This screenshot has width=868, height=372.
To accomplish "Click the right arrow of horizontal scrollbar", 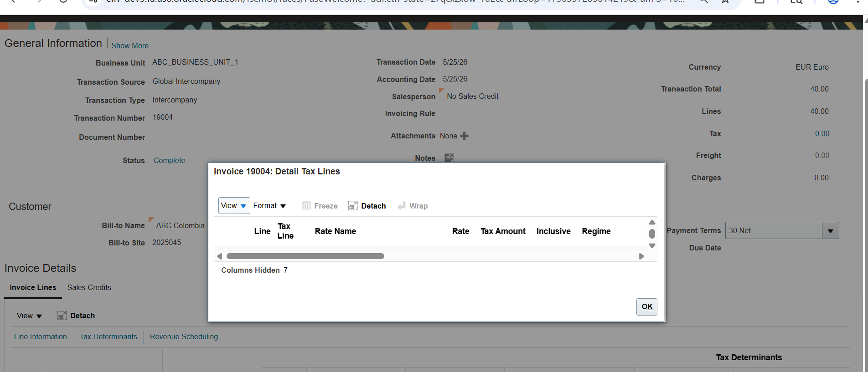I will pyautogui.click(x=641, y=256).
